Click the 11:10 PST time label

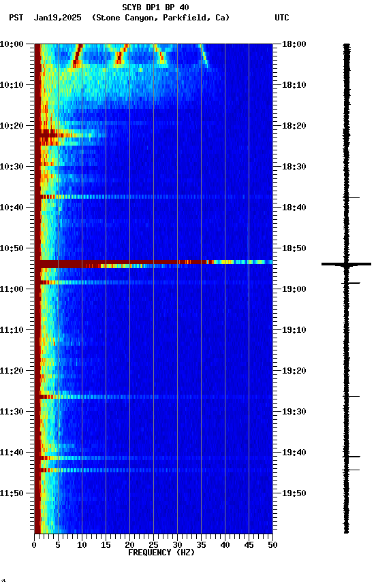(12, 330)
